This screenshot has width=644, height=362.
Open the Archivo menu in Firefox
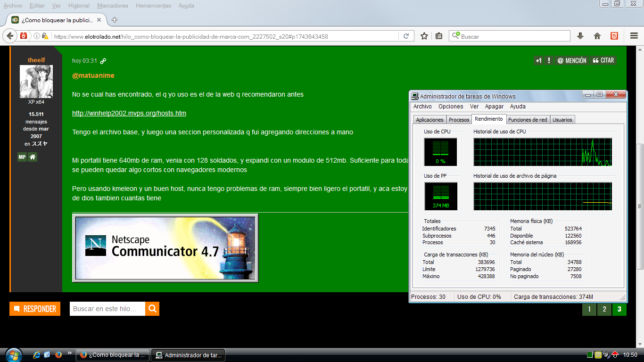tap(13, 6)
